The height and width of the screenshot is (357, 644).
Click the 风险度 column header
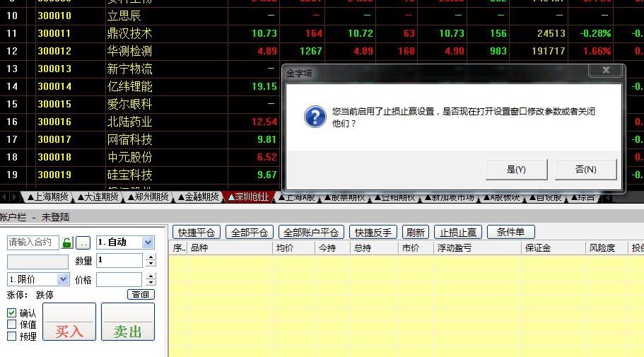tap(607, 247)
